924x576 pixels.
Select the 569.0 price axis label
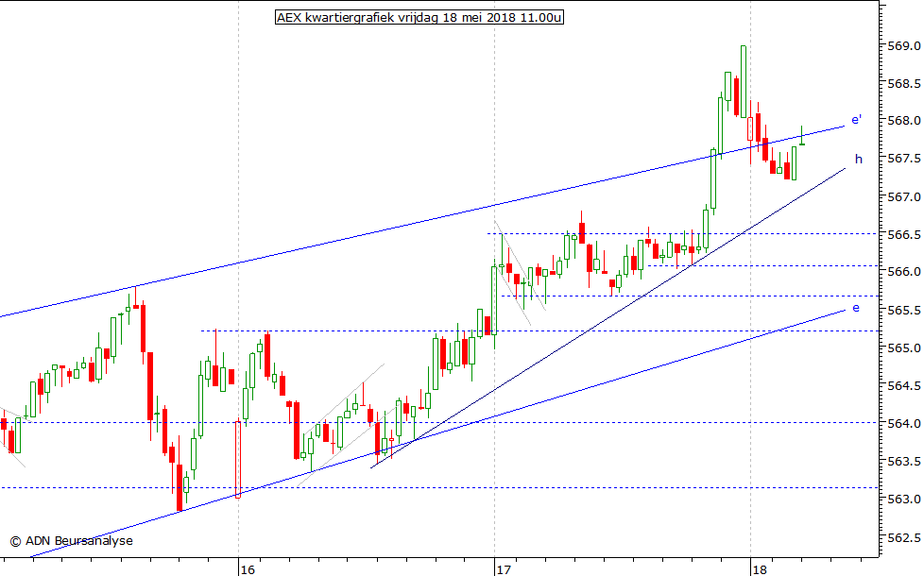point(903,45)
